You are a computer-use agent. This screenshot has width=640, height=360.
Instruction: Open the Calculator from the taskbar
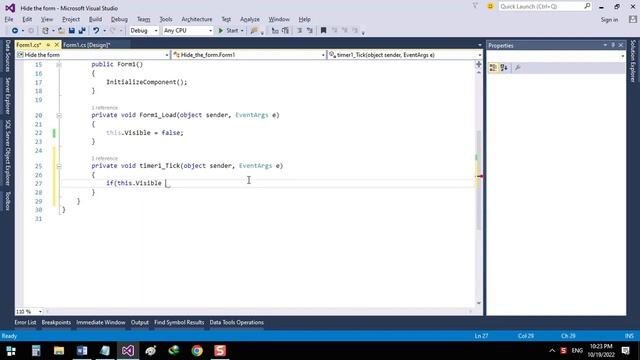pyautogui.click(x=36, y=351)
